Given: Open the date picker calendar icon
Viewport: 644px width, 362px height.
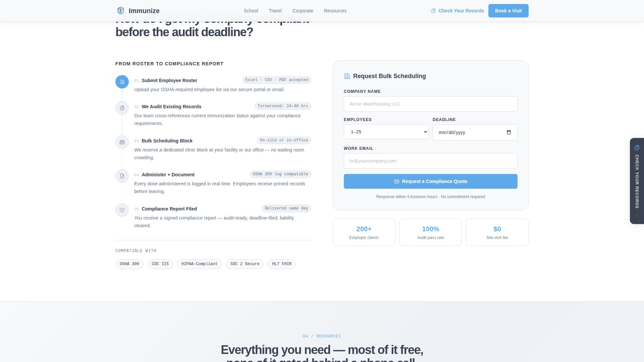Looking at the screenshot, I should (x=509, y=132).
